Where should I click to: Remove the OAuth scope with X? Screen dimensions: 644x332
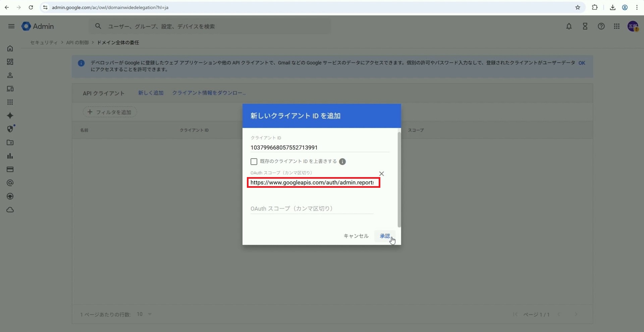point(381,174)
